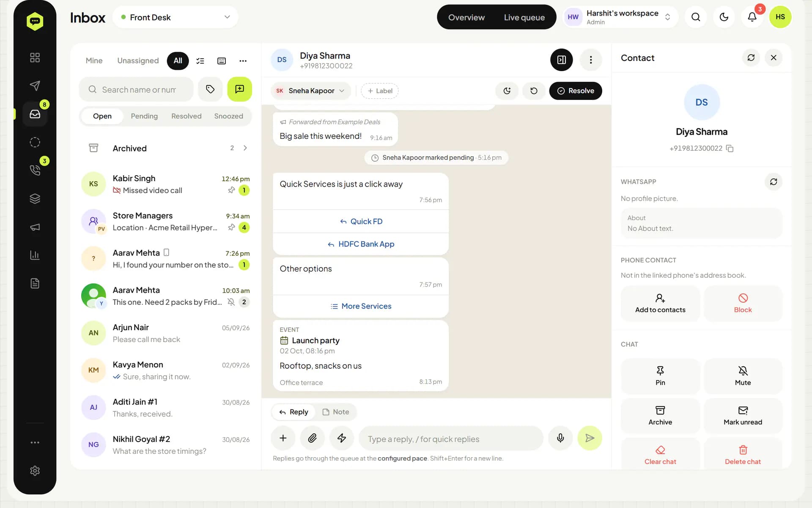Click the Overview button
The height and width of the screenshot is (508, 812).
[x=466, y=17]
